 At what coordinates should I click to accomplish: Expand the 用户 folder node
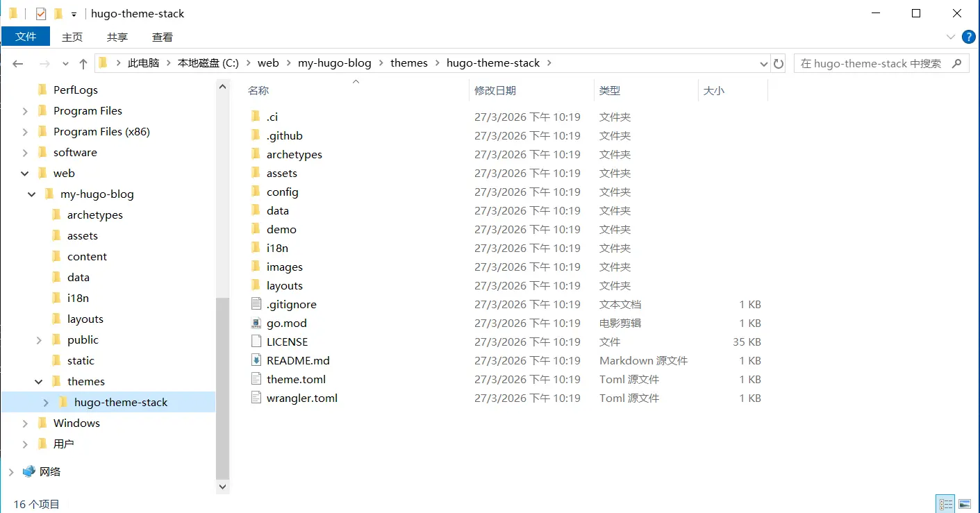click(x=25, y=444)
